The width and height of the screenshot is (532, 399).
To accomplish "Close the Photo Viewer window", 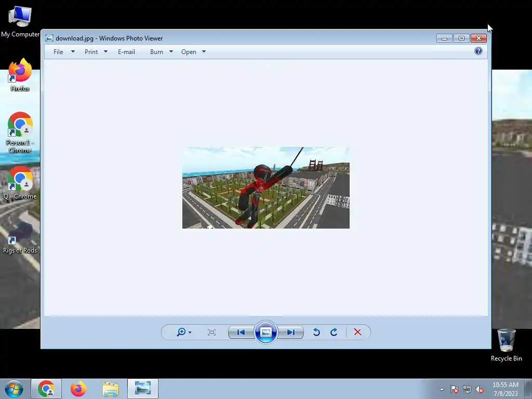I will click(478, 38).
